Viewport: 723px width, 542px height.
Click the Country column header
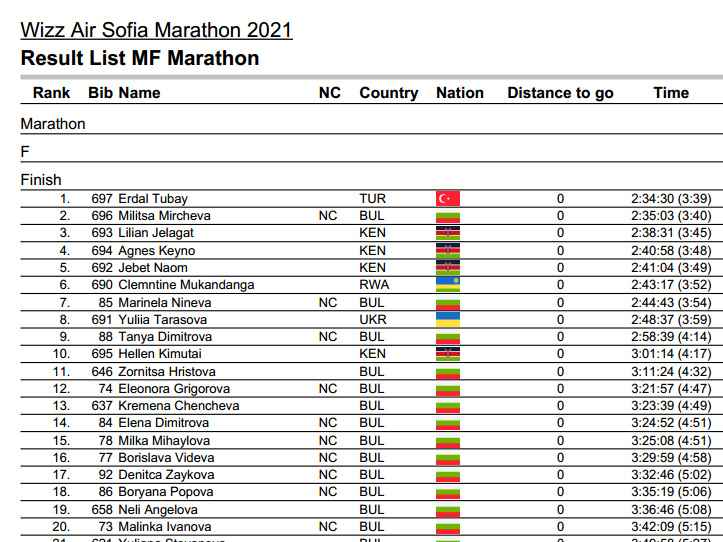coord(389,93)
